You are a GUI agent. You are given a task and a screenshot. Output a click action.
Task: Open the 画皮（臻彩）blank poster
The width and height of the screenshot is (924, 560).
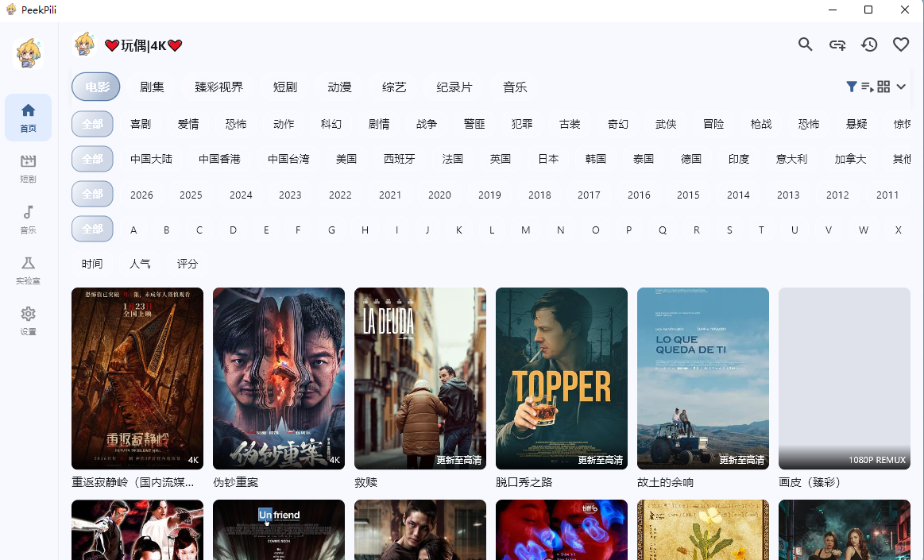pos(845,378)
